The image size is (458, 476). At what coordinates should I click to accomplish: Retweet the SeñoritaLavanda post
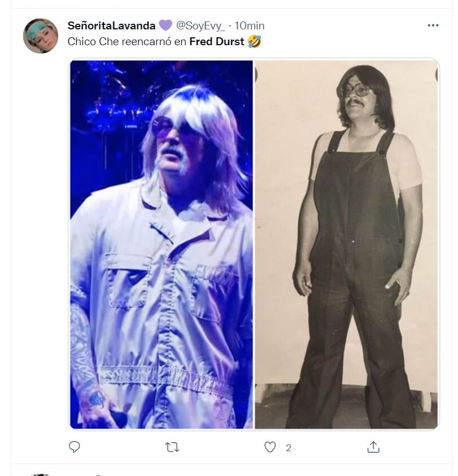(x=172, y=447)
